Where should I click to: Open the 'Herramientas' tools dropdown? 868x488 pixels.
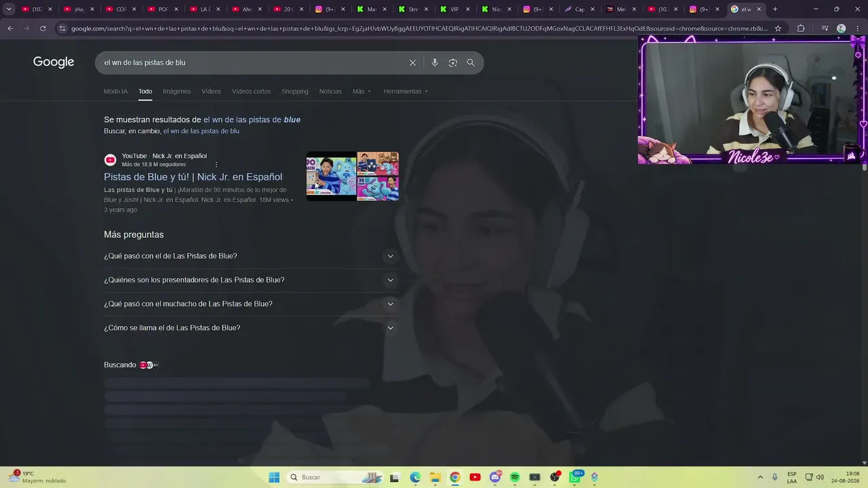(x=406, y=91)
